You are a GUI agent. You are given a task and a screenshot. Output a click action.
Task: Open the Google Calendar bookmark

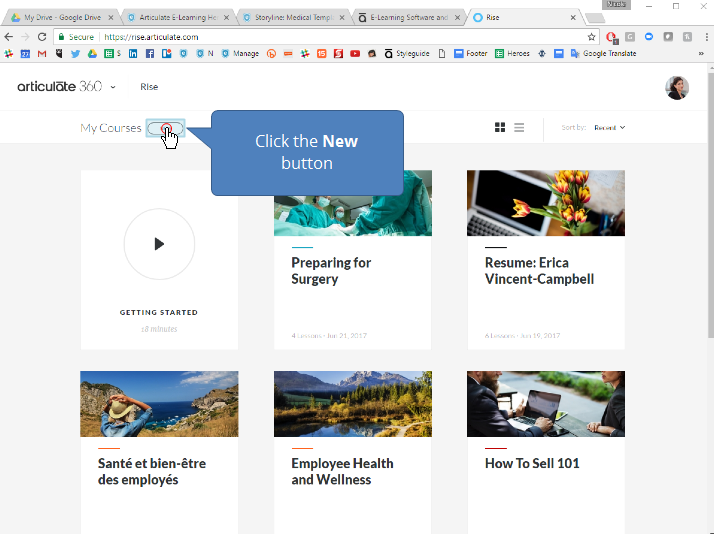(x=25, y=54)
